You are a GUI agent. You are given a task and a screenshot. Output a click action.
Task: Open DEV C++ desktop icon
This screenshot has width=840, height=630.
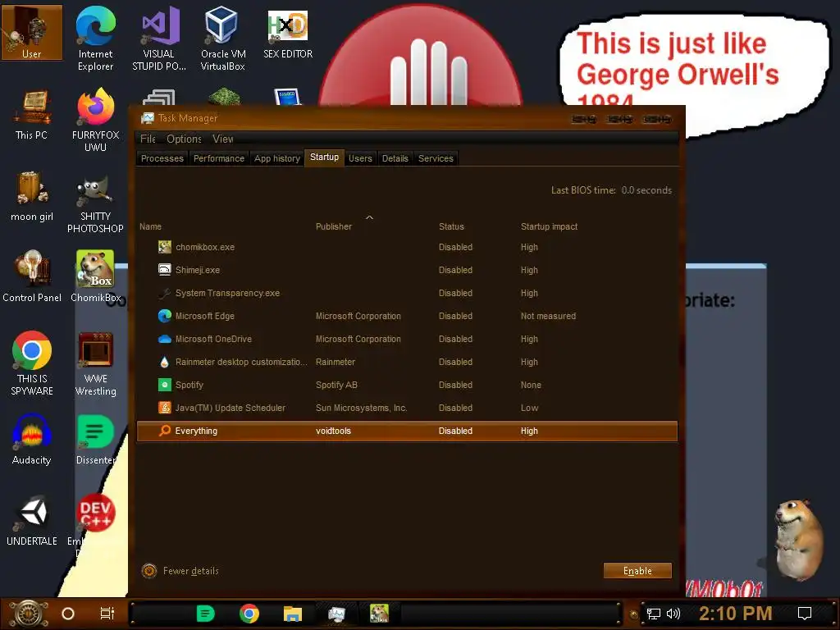coord(95,514)
